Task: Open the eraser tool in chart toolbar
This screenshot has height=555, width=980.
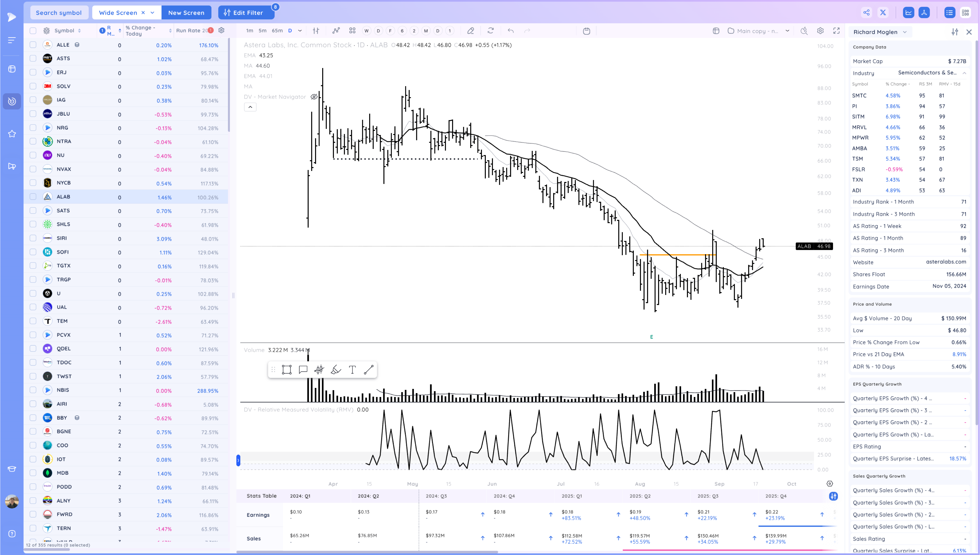Action: click(471, 31)
